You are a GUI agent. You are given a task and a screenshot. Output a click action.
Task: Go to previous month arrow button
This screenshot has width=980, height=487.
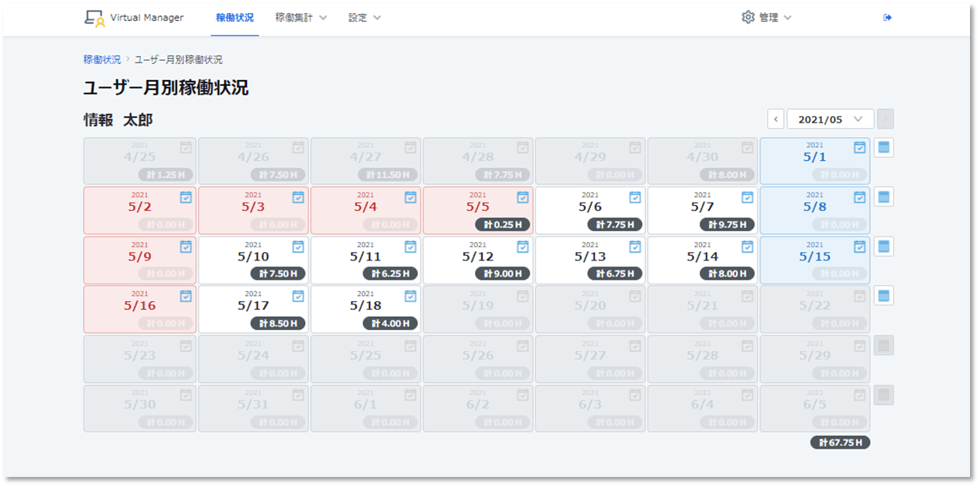pyautogui.click(x=776, y=119)
